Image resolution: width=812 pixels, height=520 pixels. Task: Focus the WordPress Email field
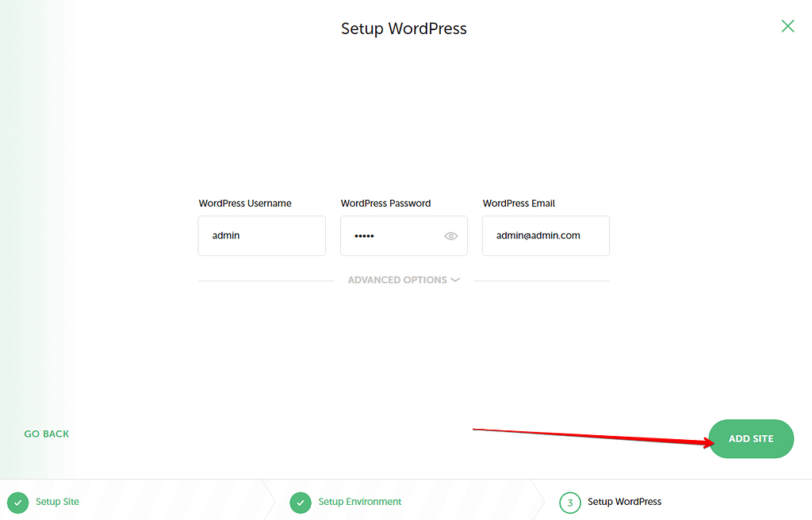[x=546, y=235]
